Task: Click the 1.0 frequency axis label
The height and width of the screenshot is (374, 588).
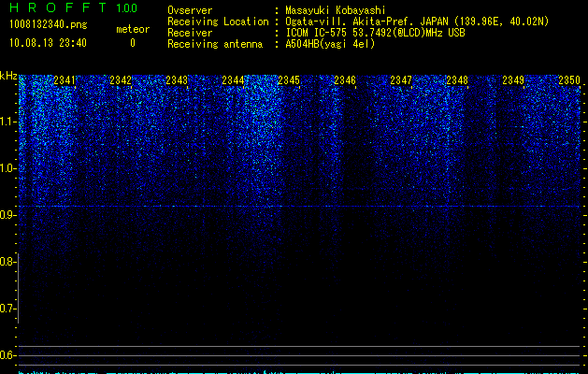Action: (x=7, y=168)
